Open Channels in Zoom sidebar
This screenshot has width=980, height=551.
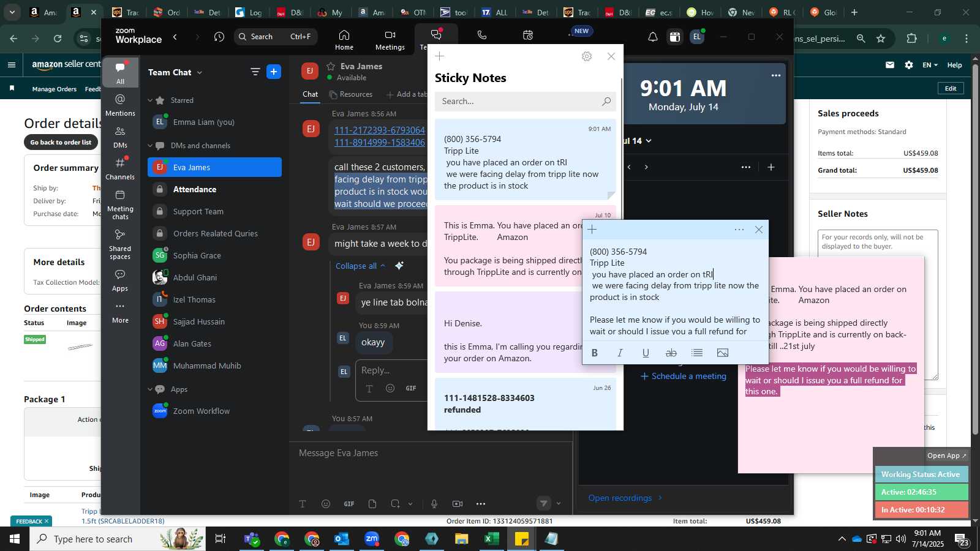[120, 168]
